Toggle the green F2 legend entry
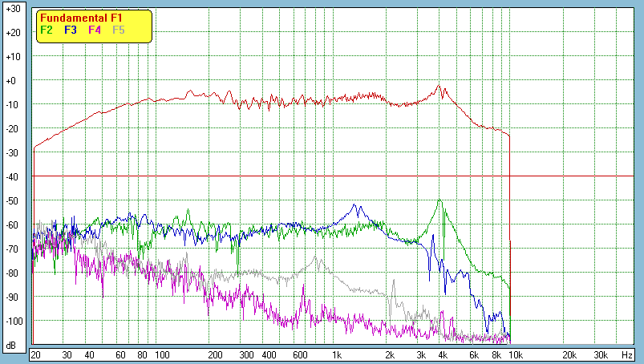 point(47,30)
